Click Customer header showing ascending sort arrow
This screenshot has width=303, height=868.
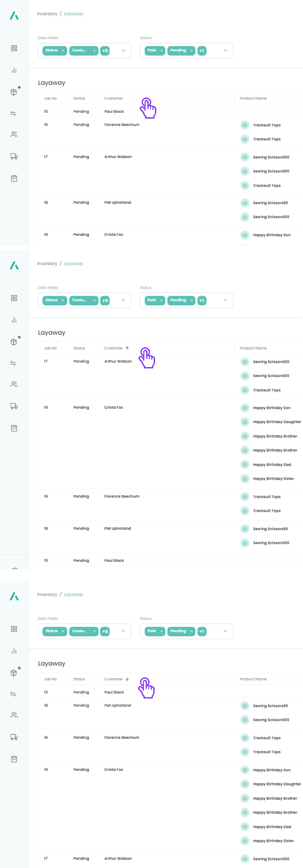click(x=114, y=348)
